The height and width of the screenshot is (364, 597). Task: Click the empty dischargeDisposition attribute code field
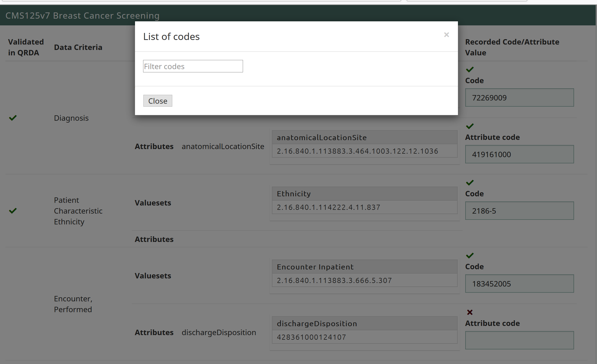pos(519,340)
